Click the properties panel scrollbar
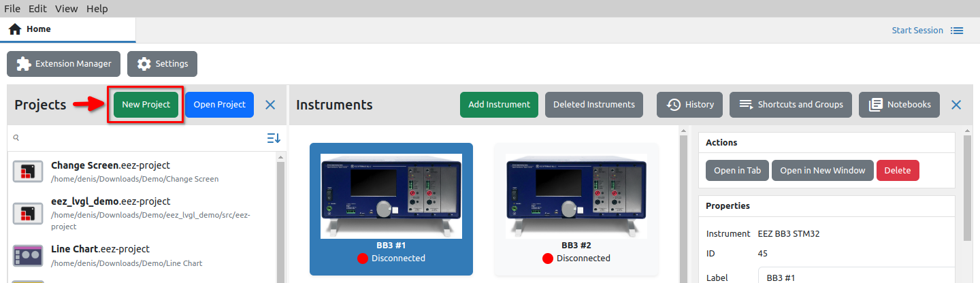The height and width of the screenshot is (283, 980). pyautogui.click(x=967, y=187)
